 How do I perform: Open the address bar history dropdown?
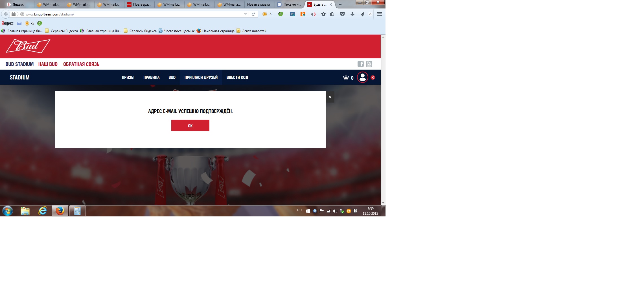pyautogui.click(x=246, y=14)
